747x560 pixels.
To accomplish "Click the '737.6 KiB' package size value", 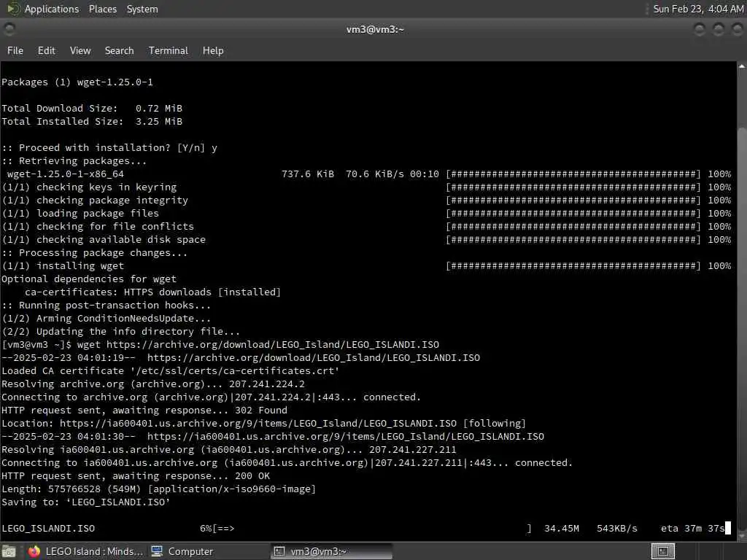I will (308, 174).
